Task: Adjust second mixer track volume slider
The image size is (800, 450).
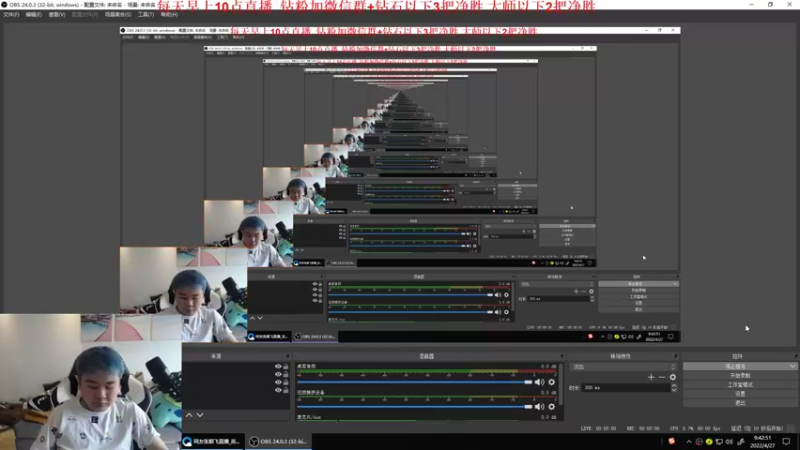Action: pos(414,407)
